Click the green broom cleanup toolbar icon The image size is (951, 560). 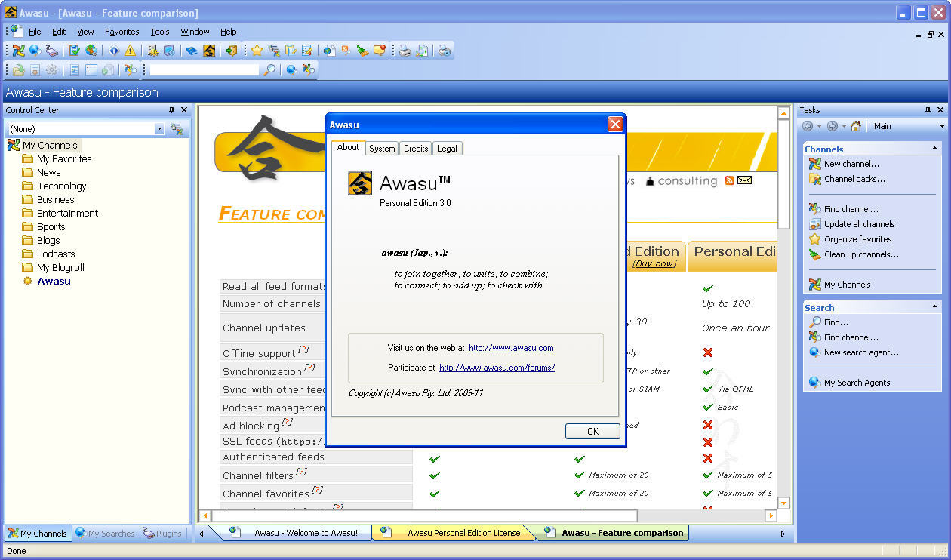click(363, 51)
